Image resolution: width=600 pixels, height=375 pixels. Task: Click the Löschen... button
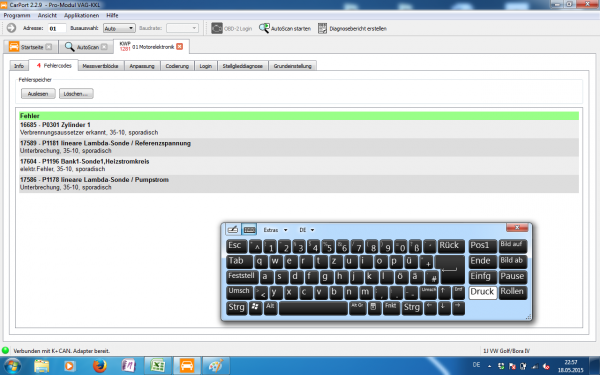tap(76, 94)
